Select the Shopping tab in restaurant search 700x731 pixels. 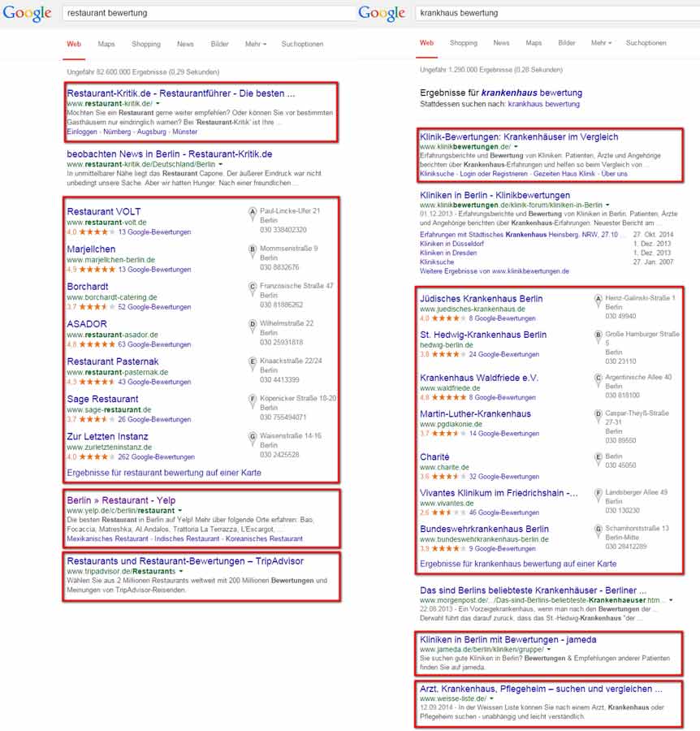[146, 44]
